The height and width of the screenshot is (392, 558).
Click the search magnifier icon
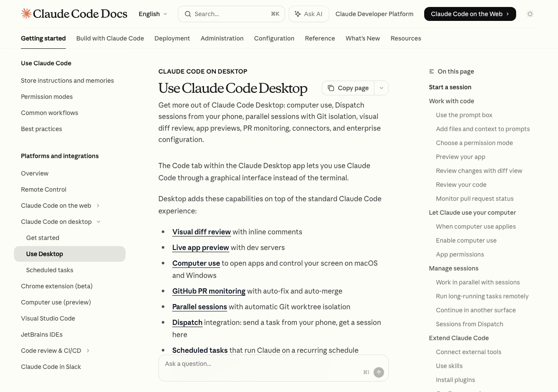tap(187, 14)
